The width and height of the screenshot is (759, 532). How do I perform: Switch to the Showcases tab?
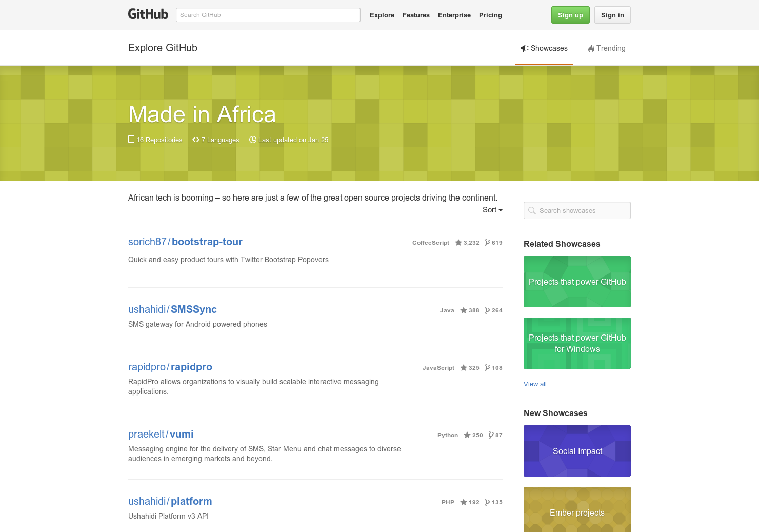pos(544,48)
